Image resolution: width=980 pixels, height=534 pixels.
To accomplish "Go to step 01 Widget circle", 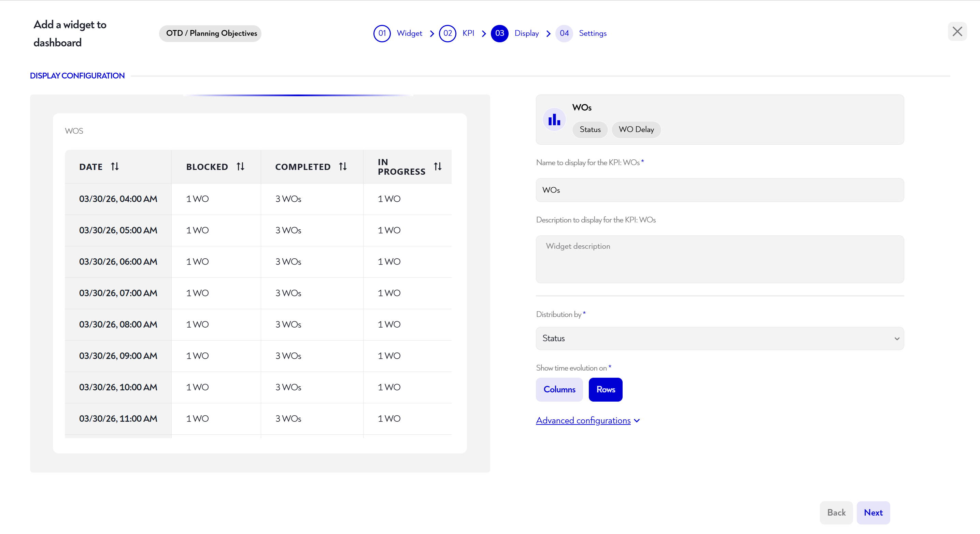I will (382, 33).
